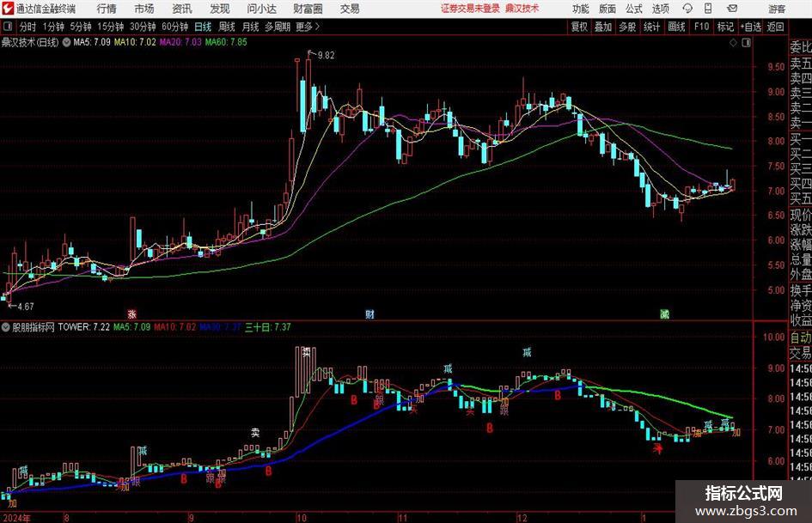Click the 统计 statistics toolbar button
812x523 pixels.
point(651,27)
